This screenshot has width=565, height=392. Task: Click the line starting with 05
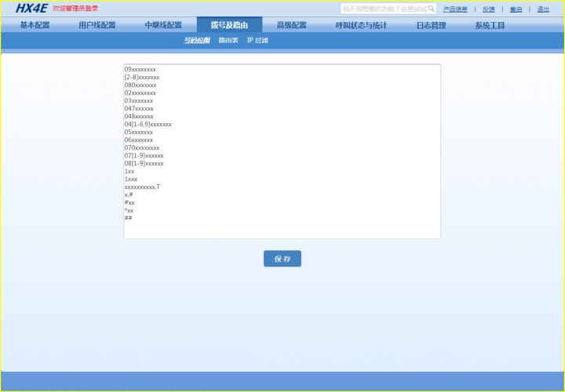[139, 132]
